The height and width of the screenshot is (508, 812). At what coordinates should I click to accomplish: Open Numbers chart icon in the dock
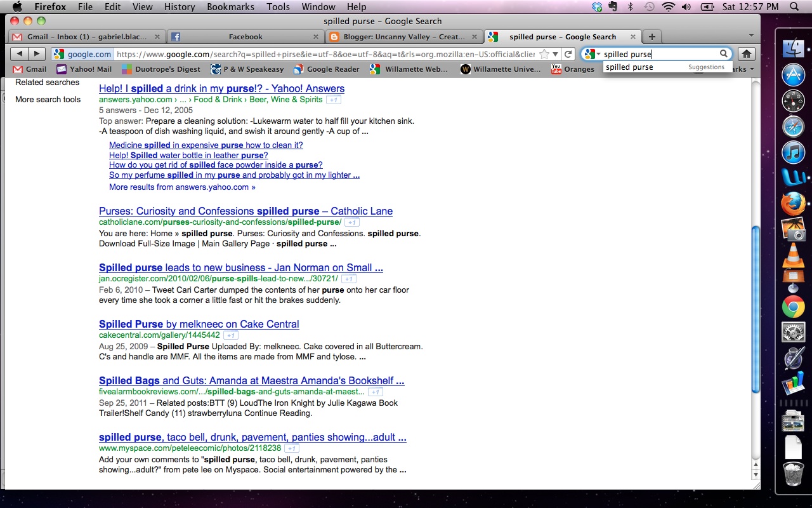pyautogui.click(x=793, y=384)
